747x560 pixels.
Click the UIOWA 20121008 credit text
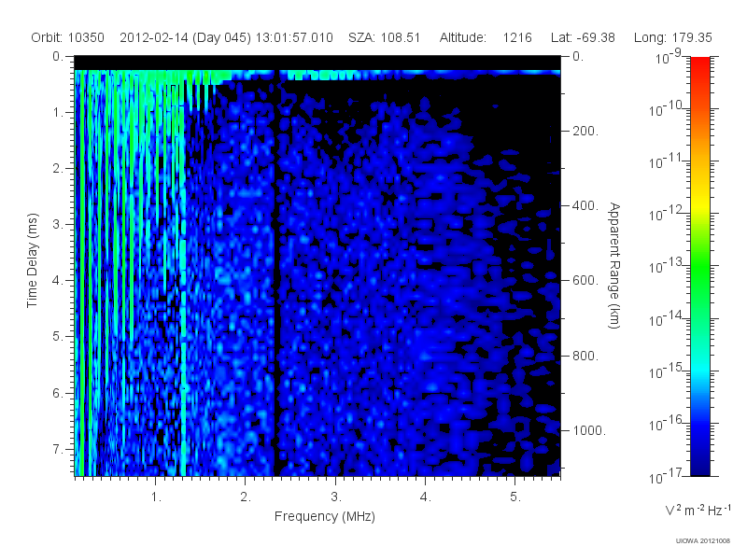tap(703, 540)
